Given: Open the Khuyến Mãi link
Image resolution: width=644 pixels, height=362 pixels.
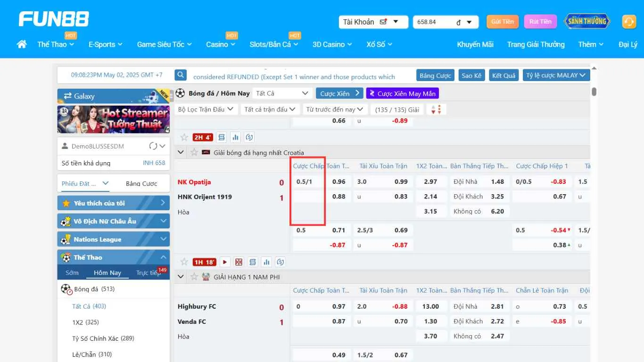Looking at the screenshot, I should 475,44.
